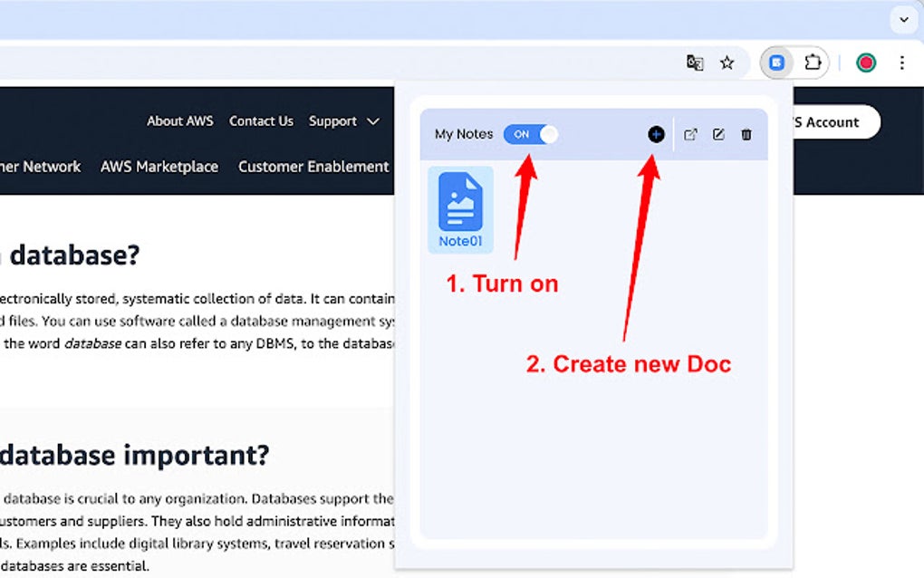924x578 pixels.
Task: Collapse the browser toolbar chevron
Action: (903, 19)
